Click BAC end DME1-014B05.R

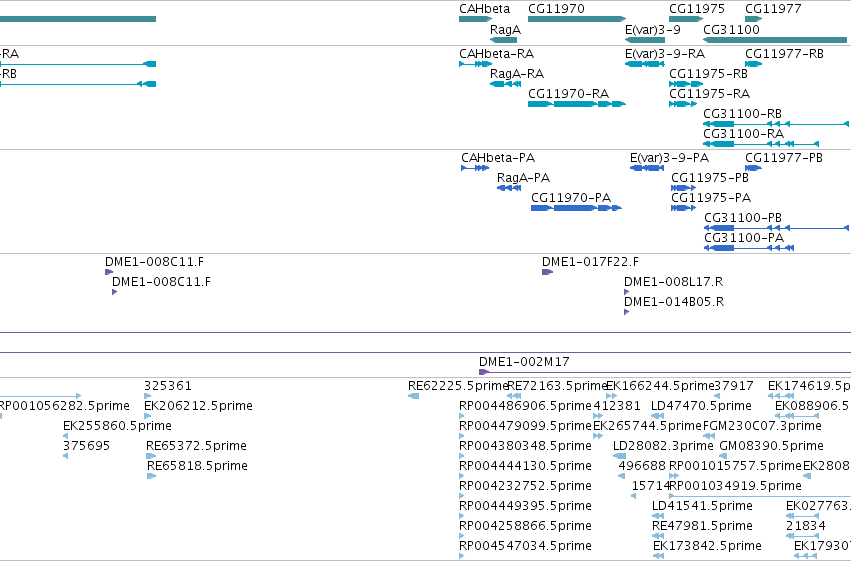coord(626,313)
